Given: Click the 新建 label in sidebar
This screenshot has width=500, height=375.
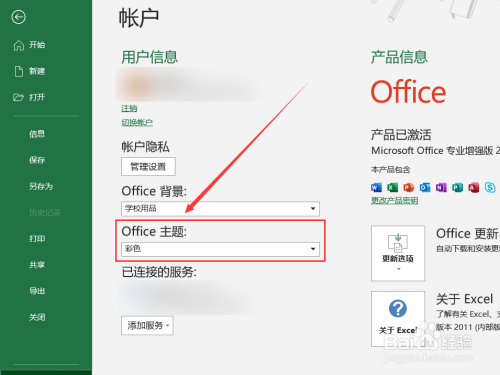Looking at the screenshot, I should [37, 71].
